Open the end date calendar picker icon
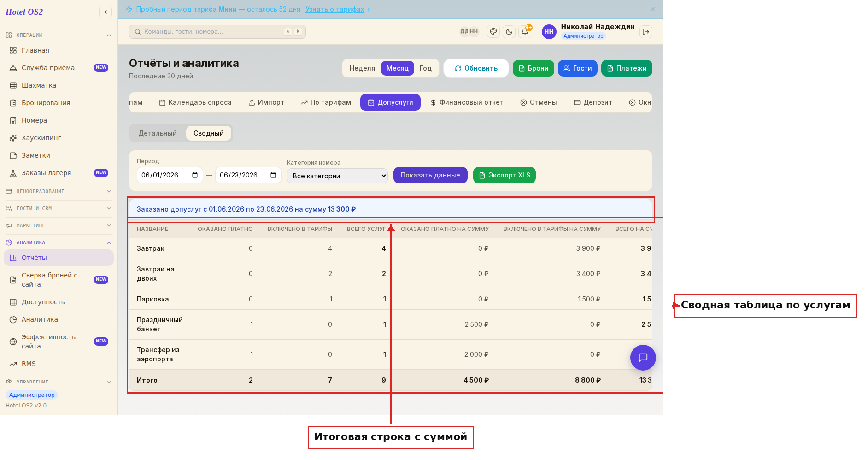Image resolution: width=868 pixels, height=460 pixels. tap(273, 175)
